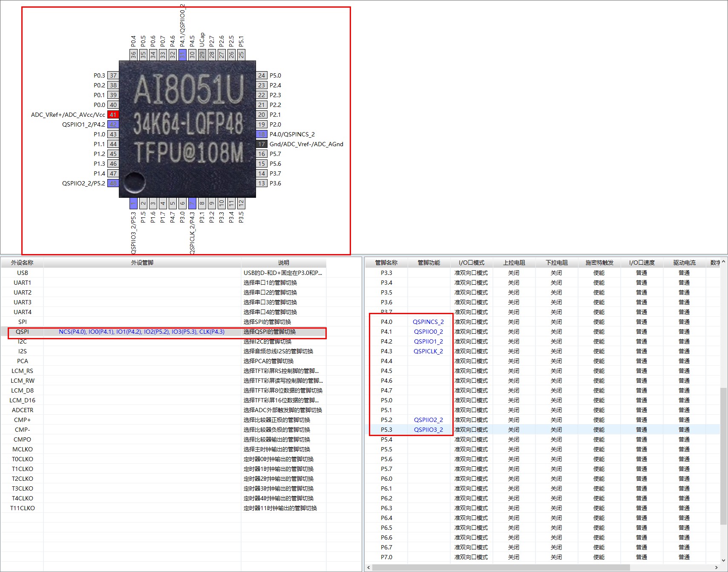Click pin 20 (P2.1) on the chip
The width and height of the screenshot is (728, 572).
point(262,115)
